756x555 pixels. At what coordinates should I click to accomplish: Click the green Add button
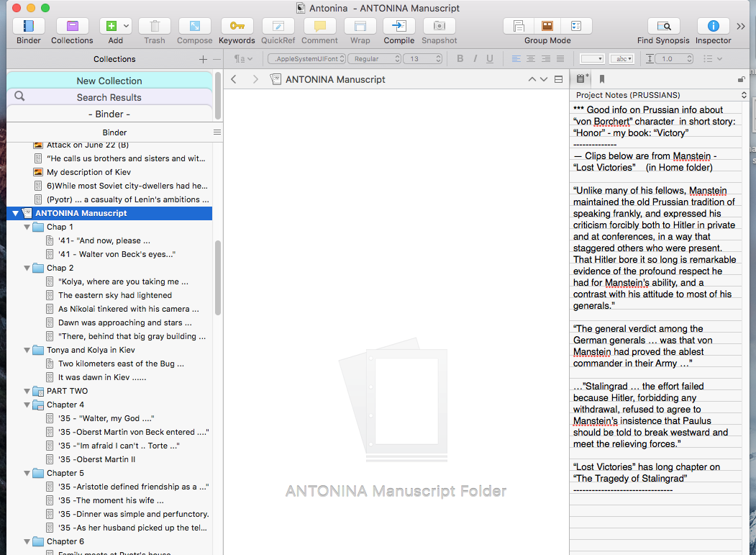pos(111,26)
